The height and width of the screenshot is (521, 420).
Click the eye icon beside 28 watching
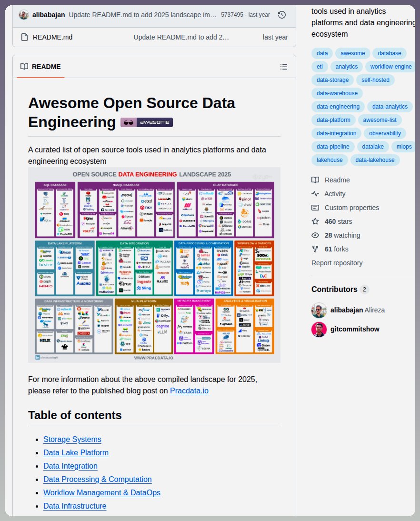coord(315,235)
